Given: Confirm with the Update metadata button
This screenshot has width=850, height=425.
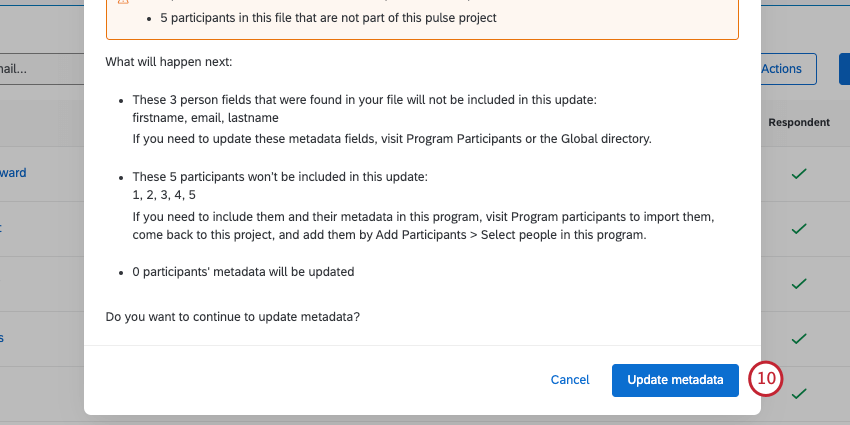Looking at the screenshot, I should click(675, 380).
